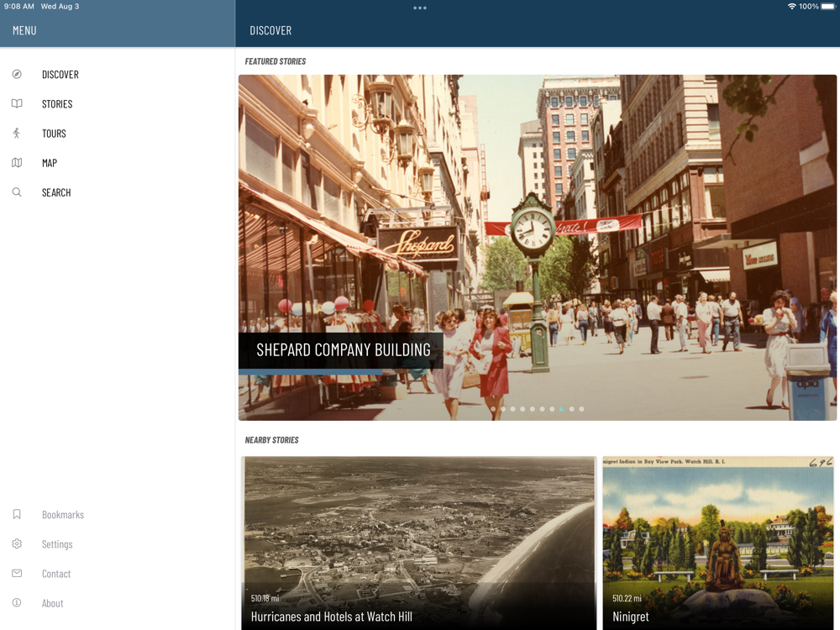Click the Bookmarks ribbon icon
Image resolution: width=840 pixels, height=630 pixels.
click(x=17, y=514)
